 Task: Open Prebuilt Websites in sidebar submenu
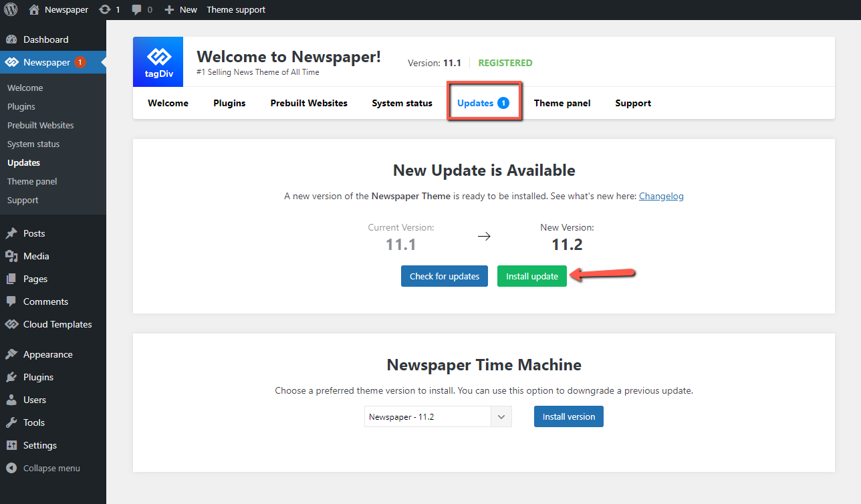pyautogui.click(x=41, y=125)
